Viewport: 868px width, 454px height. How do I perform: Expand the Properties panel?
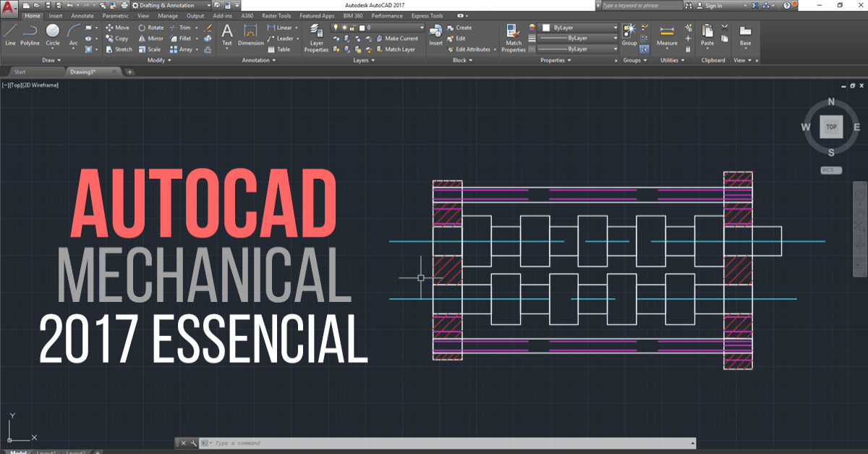tap(555, 60)
